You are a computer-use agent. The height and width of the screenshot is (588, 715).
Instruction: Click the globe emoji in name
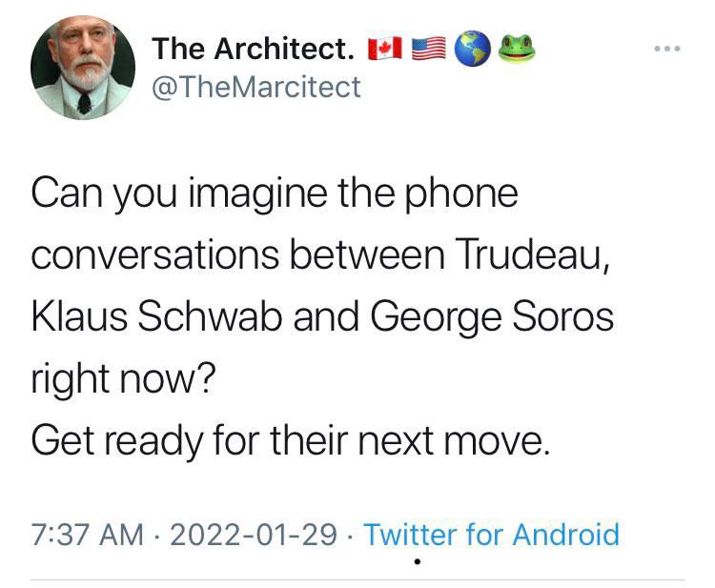[x=473, y=49]
